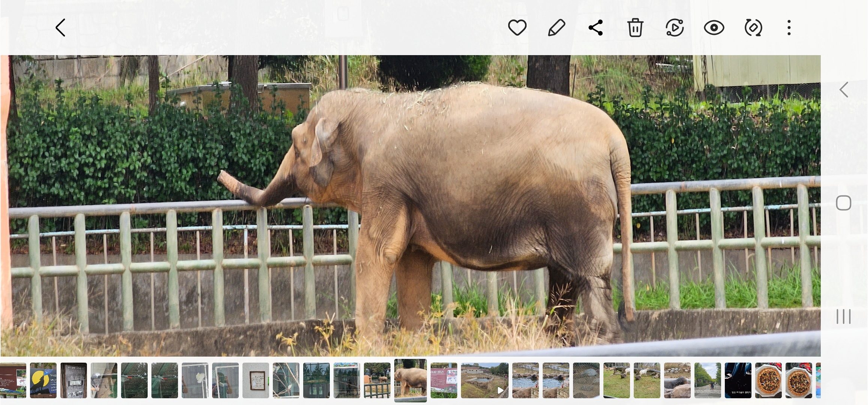Select the cage with colorful mural thumbnail
The width and height of the screenshot is (868, 405).
347,380
